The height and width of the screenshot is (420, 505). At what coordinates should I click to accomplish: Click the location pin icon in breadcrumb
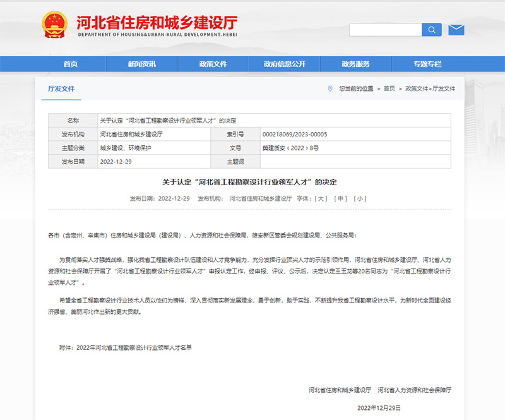click(330, 88)
